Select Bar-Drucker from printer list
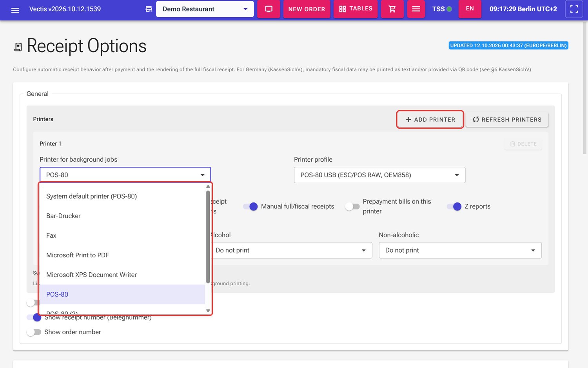 [x=122, y=216]
